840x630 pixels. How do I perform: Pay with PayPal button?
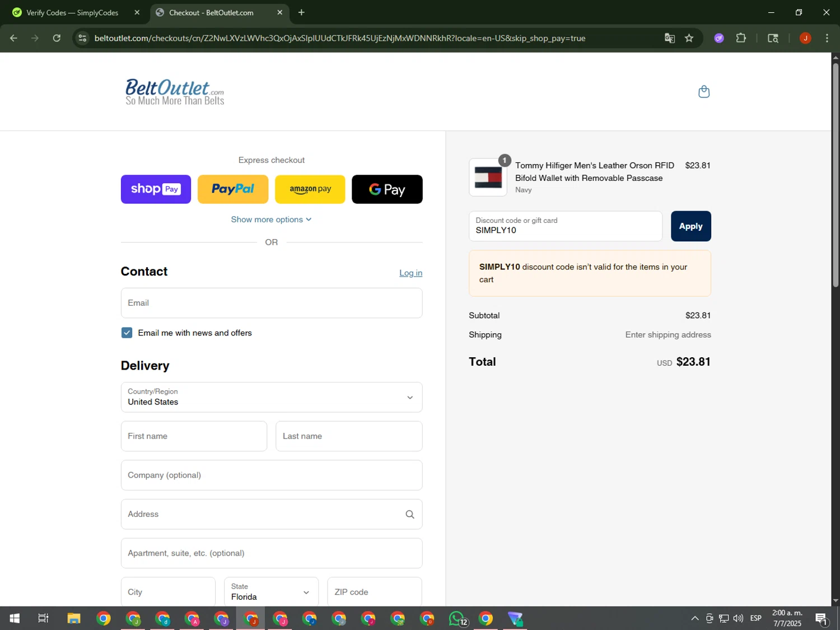click(233, 189)
